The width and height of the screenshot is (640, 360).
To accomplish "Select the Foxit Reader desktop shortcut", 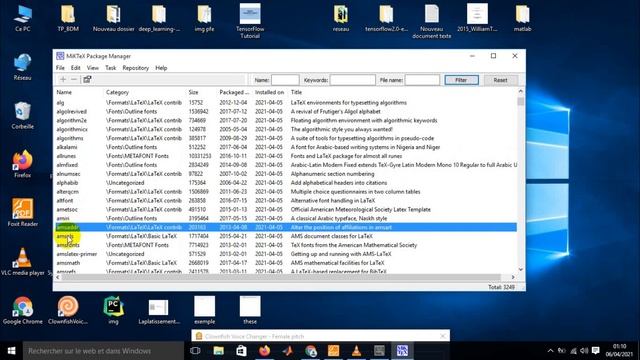I will point(22,212).
